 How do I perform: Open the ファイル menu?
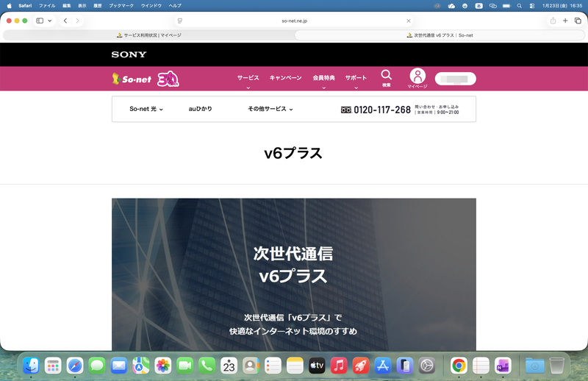(x=47, y=6)
